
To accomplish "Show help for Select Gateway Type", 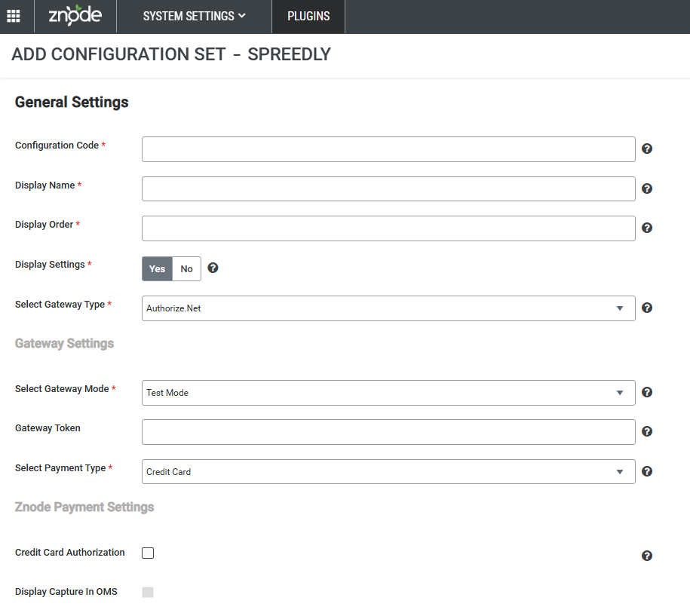I will click(x=646, y=308).
